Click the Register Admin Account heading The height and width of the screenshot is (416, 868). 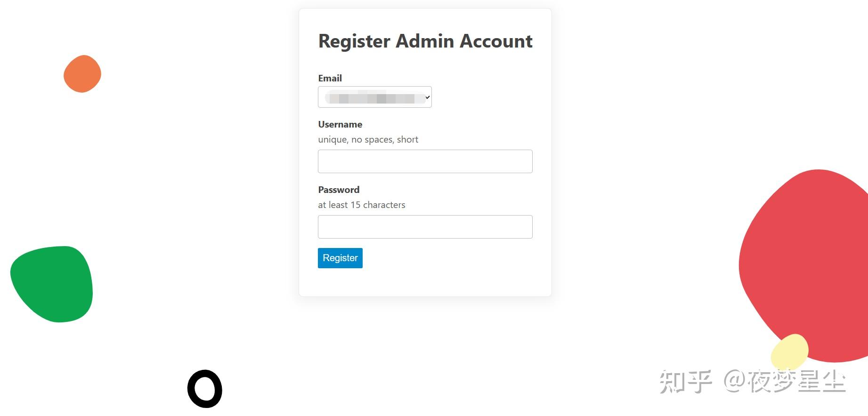[425, 41]
